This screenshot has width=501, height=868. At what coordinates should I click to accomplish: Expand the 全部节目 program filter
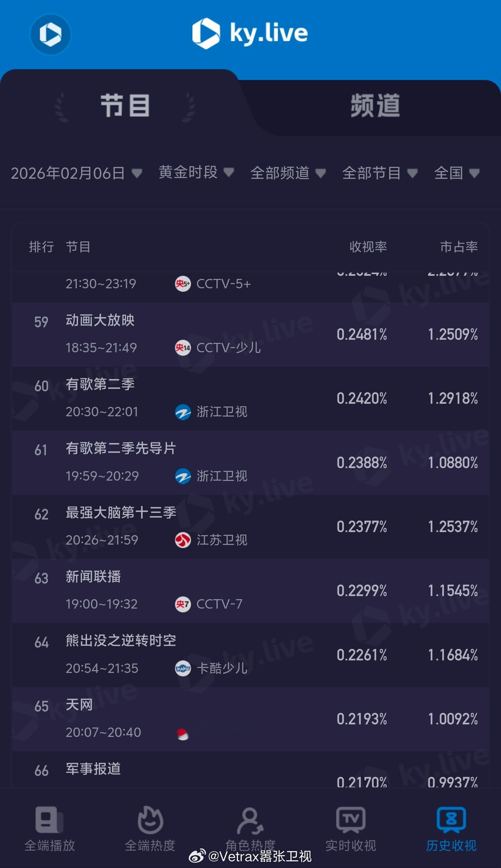click(379, 173)
